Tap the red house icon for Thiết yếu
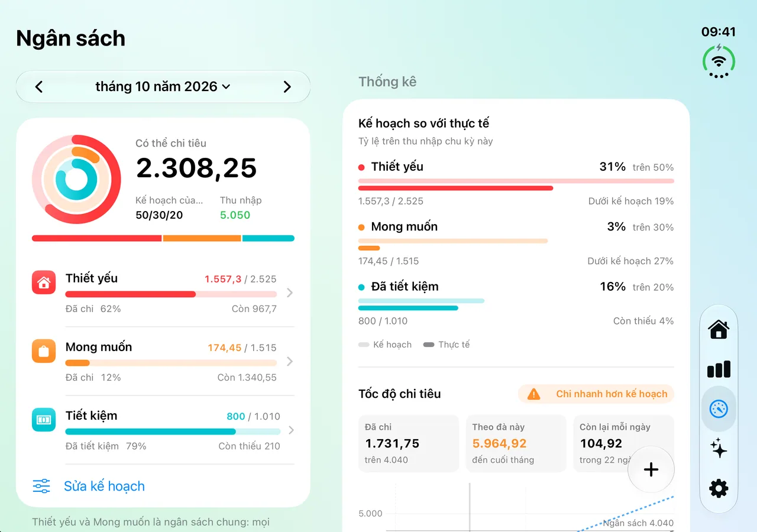Image resolution: width=757 pixels, height=532 pixels. pyautogui.click(x=44, y=283)
